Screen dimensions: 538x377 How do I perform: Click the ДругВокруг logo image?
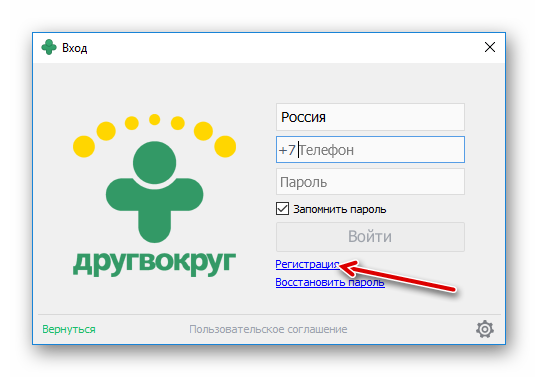click(154, 195)
